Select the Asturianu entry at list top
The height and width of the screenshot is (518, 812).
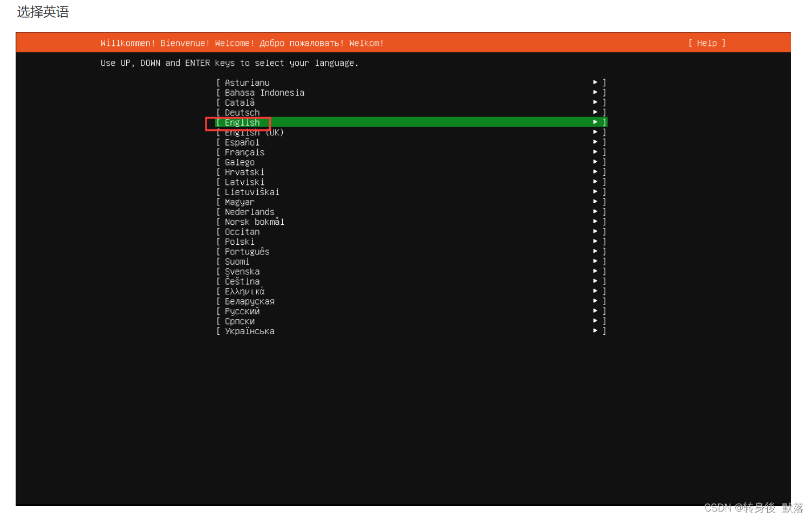246,82
